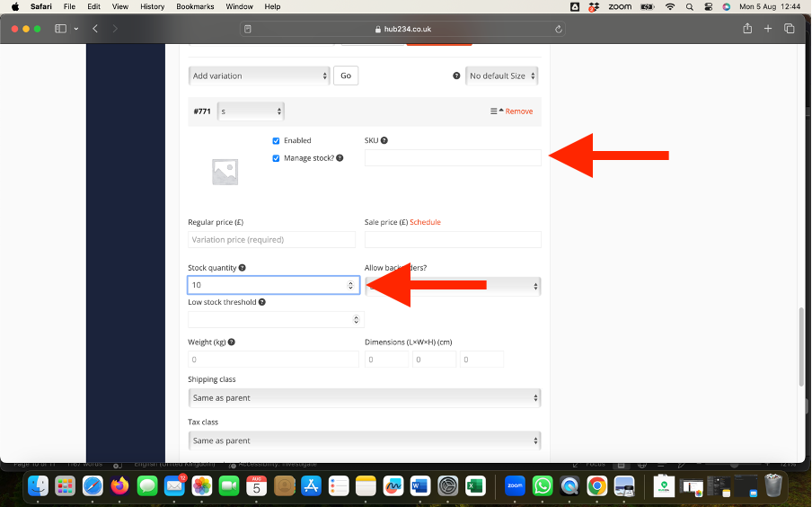This screenshot has width=812, height=507.
Task: Click the Safari reload page icon
Action: click(x=559, y=29)
